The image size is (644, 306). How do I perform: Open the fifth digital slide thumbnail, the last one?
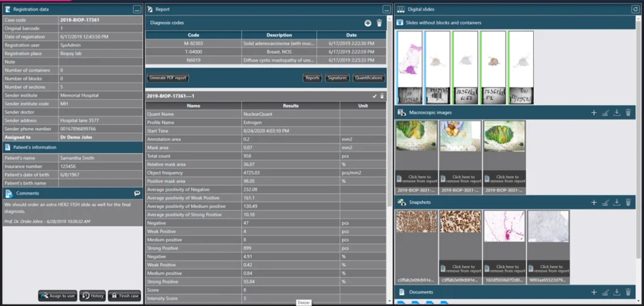pyautogui.click(x=521, y=67)
